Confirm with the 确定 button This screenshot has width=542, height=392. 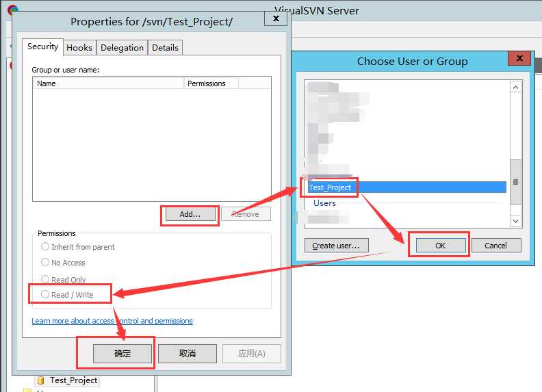122,353
